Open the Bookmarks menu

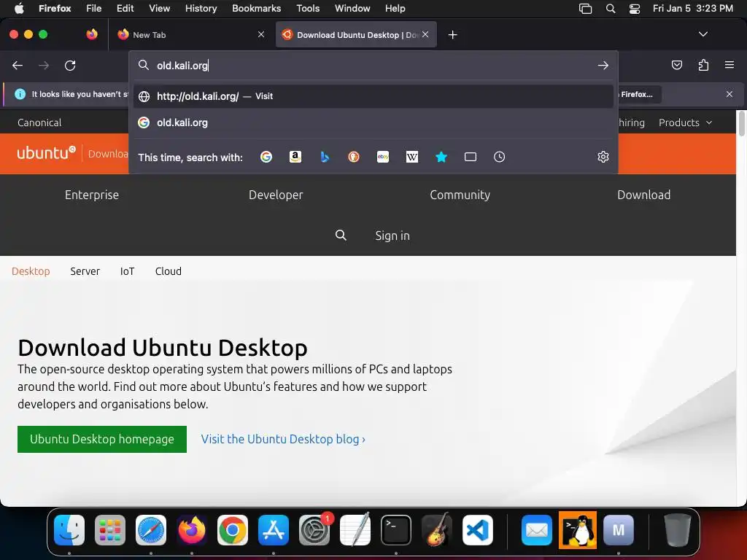pyautogui.click(x=256, y=8)
